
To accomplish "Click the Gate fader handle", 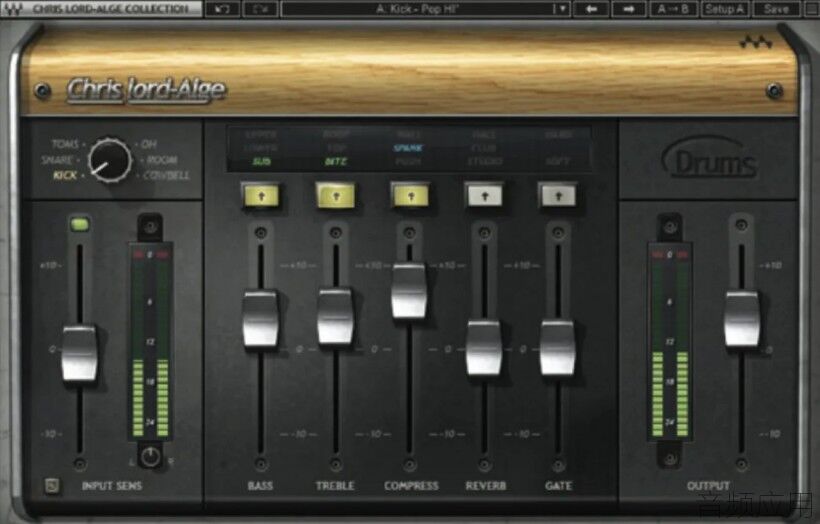I will tap(557, 348).
